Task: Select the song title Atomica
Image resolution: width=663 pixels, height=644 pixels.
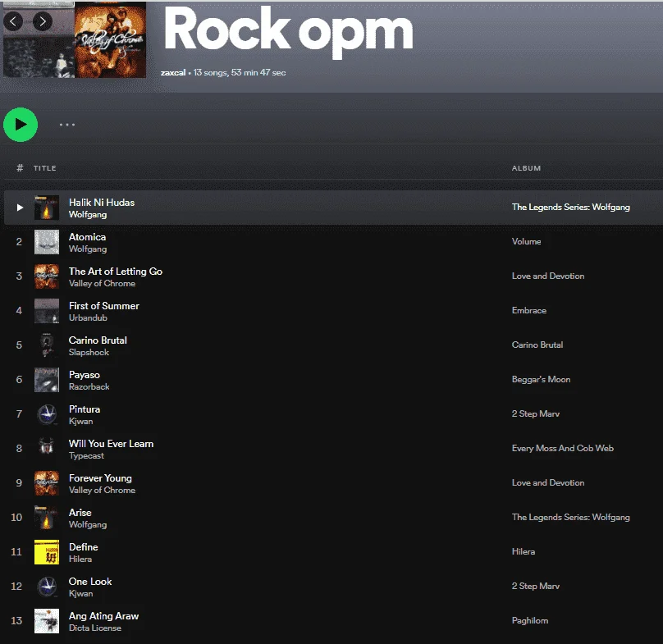Action: tap(87, 237)
